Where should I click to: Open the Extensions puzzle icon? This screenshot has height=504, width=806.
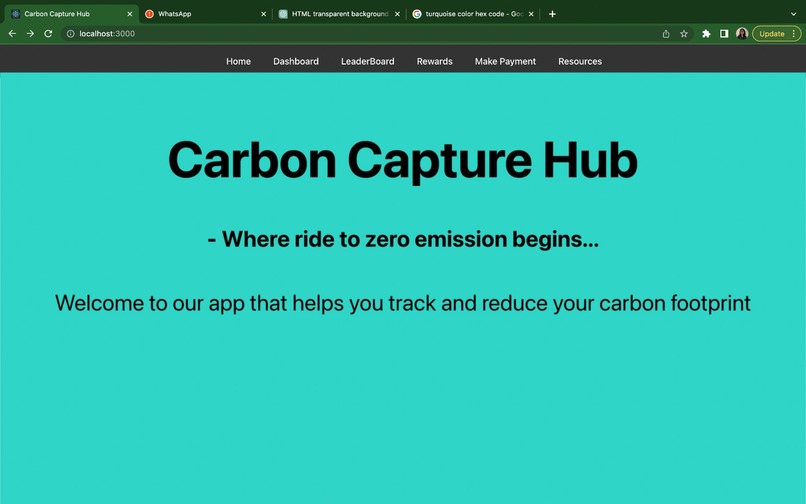tap(706, 33)
